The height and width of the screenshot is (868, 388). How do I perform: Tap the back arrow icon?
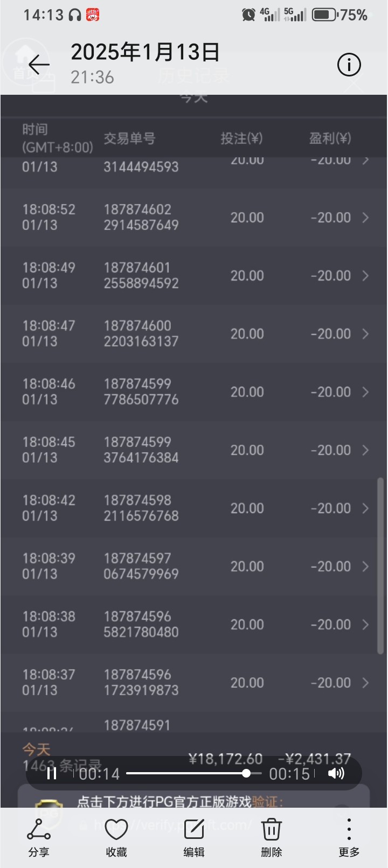39,65
